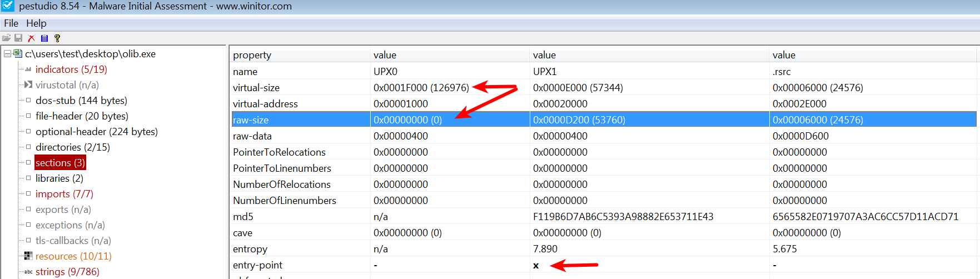Click the save floppy disk icon

[18, 38]
